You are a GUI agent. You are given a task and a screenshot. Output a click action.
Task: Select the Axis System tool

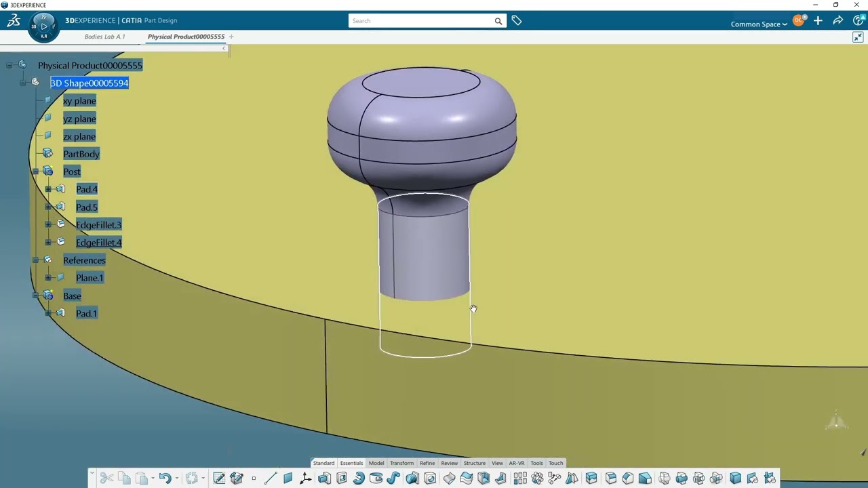click(x=305, y=479)
